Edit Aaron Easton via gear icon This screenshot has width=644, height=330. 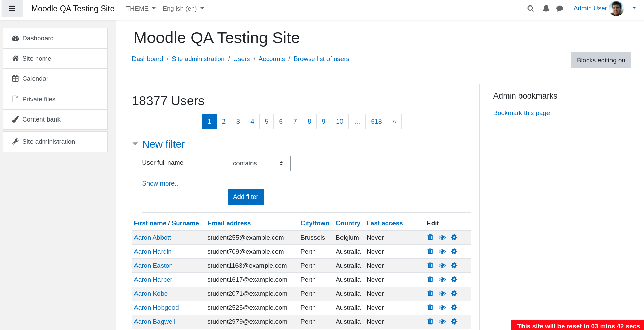pyautogui.click(x=454, y=265)
